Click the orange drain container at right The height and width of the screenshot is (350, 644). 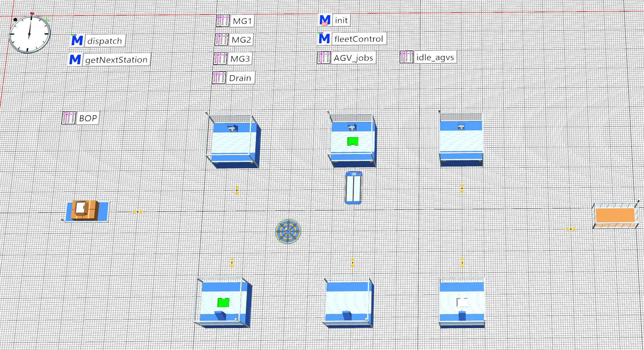pos(615,215)
